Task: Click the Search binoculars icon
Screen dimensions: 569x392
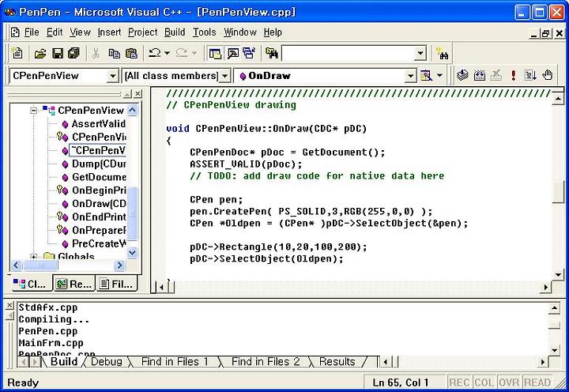Action: (x=443, y=54)
